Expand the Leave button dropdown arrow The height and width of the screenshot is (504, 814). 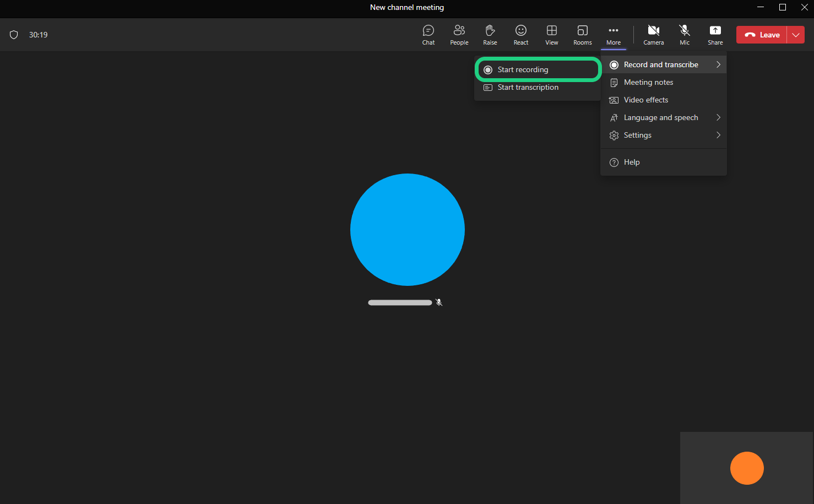click(x=796, y=35)
